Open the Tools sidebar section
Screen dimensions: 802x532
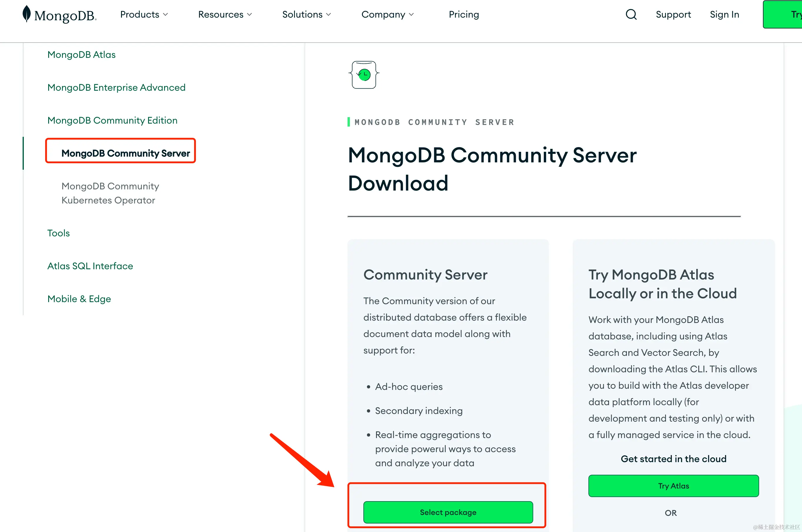click(x=58, y=233)
